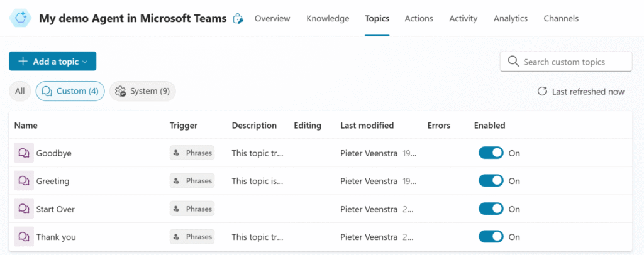Open the Channels tab

click(561, 18)
